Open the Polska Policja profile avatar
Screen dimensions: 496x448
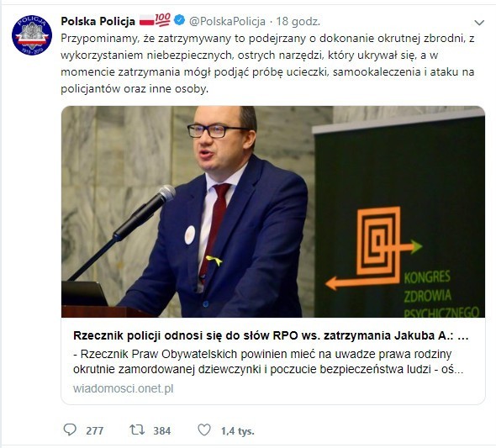coord(32,34)
